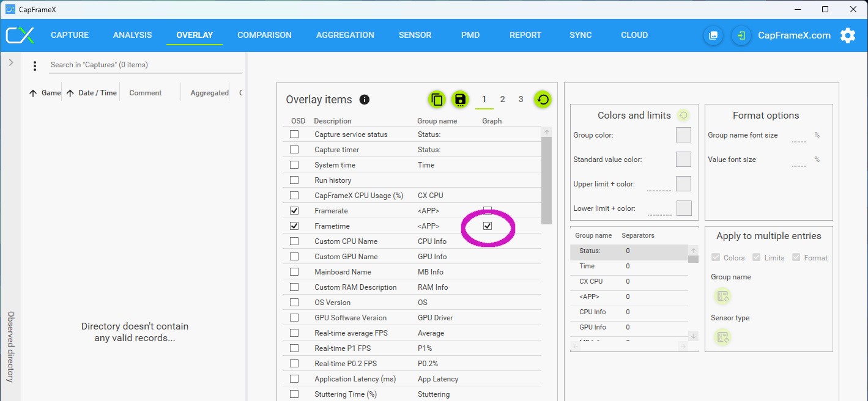Select overlay configuration 2

click(x=502, y=100)
